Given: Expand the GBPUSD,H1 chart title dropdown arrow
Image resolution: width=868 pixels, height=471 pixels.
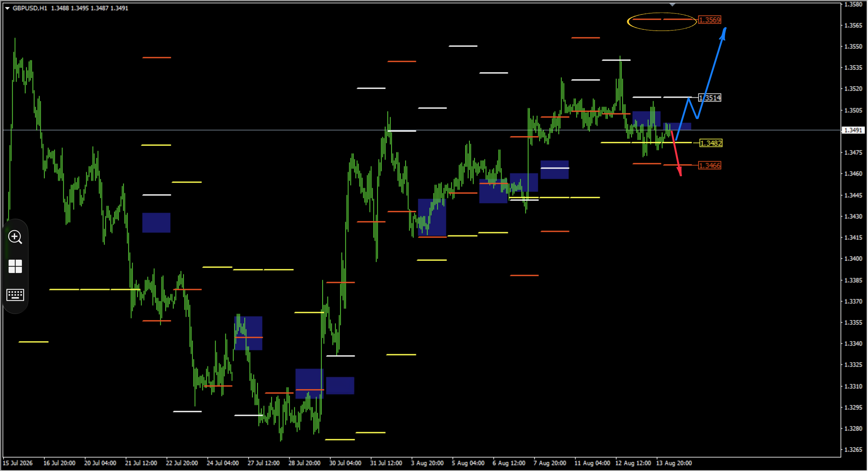Looking at the screenshot, I should click(7, 8).
